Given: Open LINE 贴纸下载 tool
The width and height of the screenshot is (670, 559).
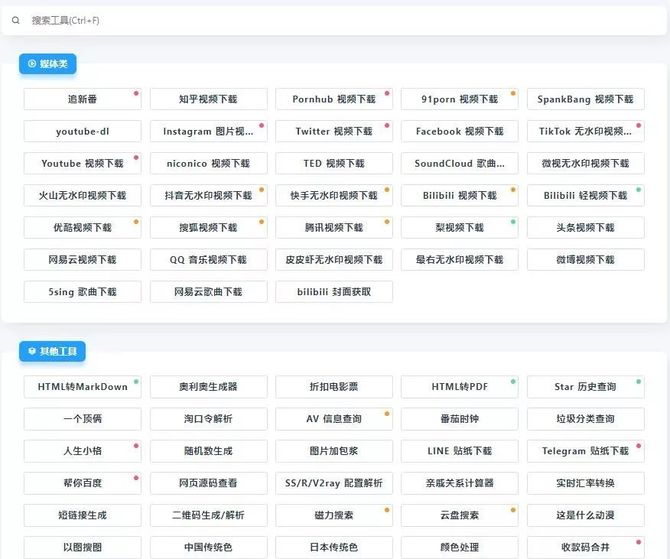Looking at the screenshot, I should click(x=459, y=451).
